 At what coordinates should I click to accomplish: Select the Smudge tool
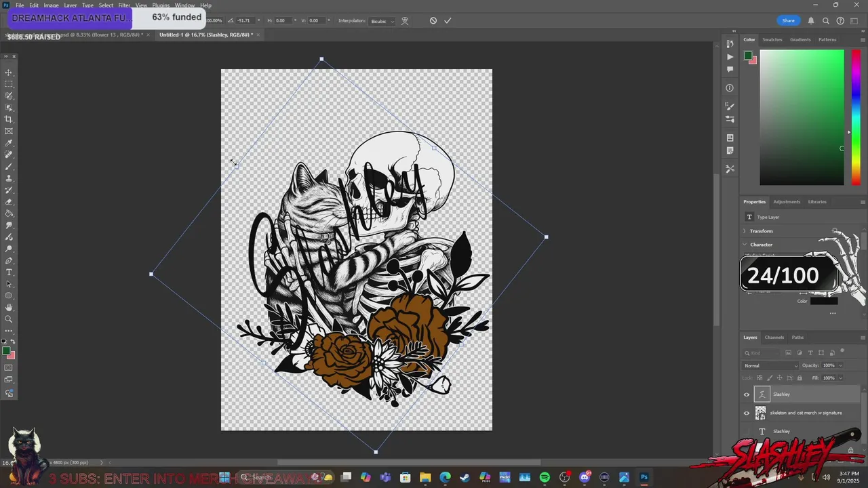tap(9, 225)
